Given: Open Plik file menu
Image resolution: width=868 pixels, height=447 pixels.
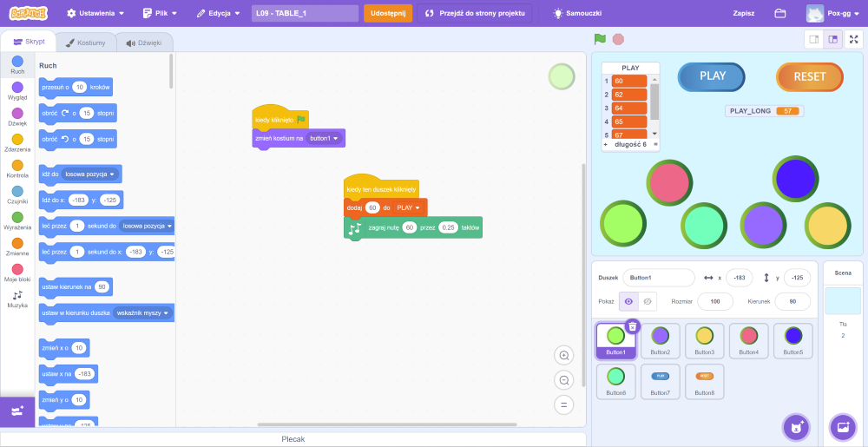Looking at the screenshot, I should pyautogui.click(x=160, y=13).
